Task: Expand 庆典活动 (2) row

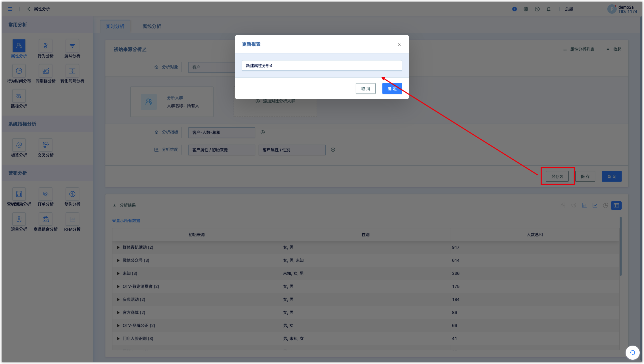Action: point(118,299)
